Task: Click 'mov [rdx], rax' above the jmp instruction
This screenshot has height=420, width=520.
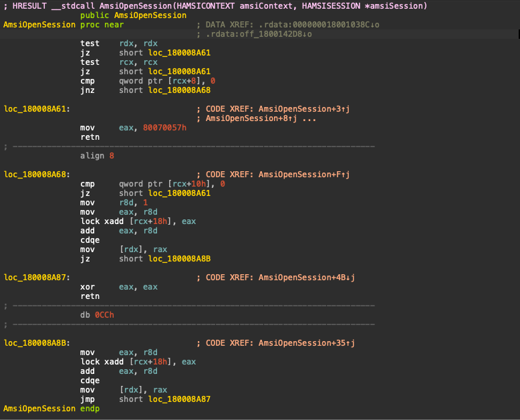Action: (124, 390)
